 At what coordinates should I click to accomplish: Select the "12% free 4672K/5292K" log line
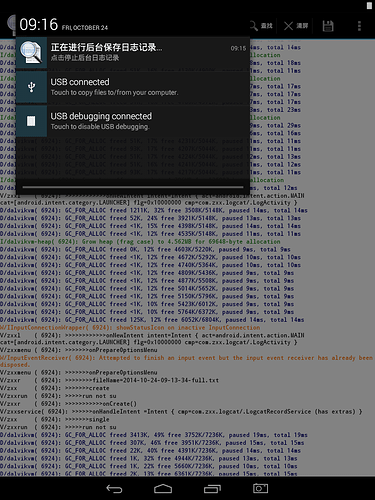150,257
